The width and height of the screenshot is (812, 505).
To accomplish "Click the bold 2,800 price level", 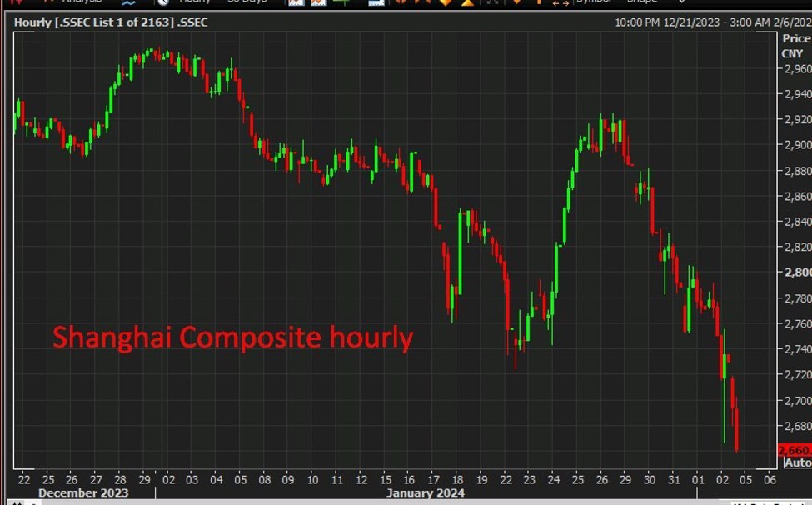I will coord(797,272).
